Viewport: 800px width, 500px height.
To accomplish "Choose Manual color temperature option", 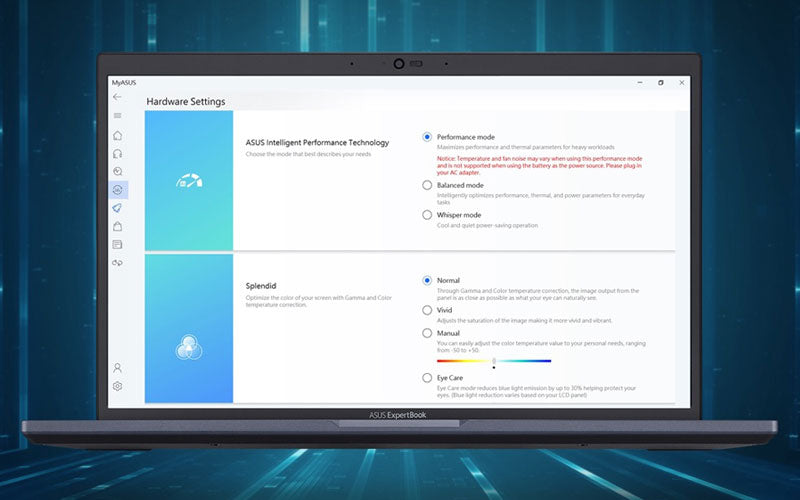I will pos(428,333).
